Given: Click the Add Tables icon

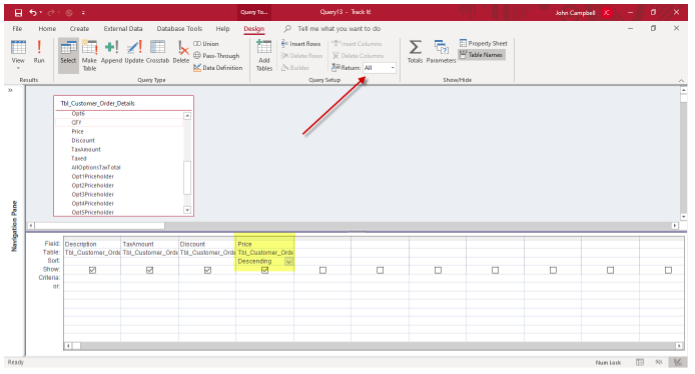Looking at the screenshot, I should tap(264, 55).
